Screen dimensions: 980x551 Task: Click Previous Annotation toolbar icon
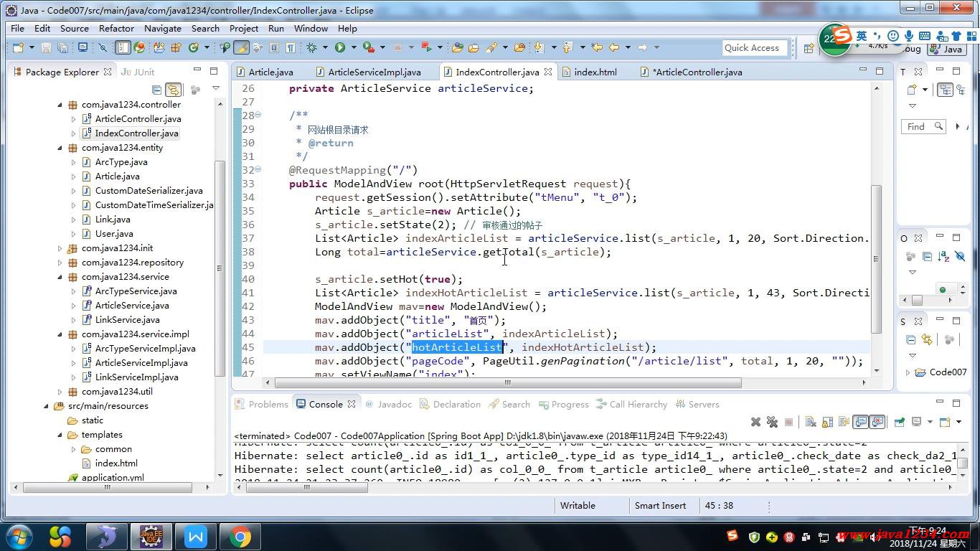567,47
